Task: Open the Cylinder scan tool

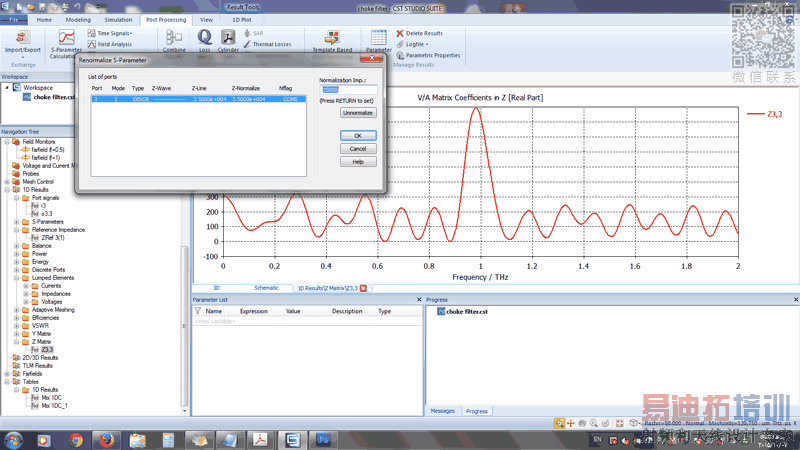Action: point(228,41)
